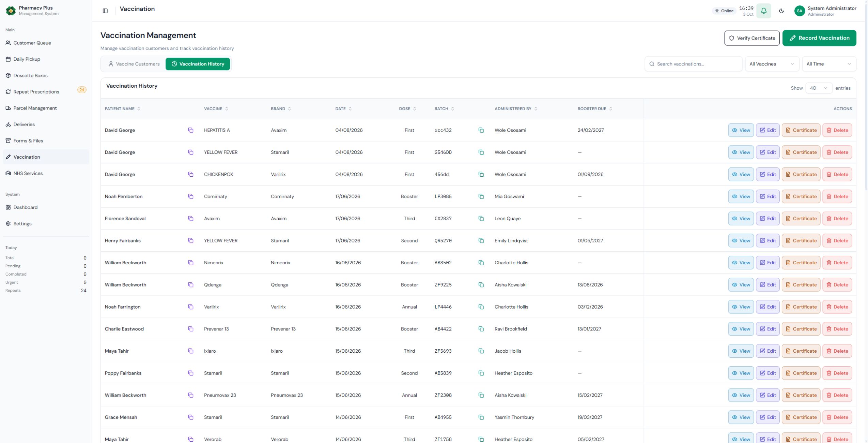The height and width of the screenshot is (443, 868).
Task: Click Verify Certificate button
Action: coord(752,38)
